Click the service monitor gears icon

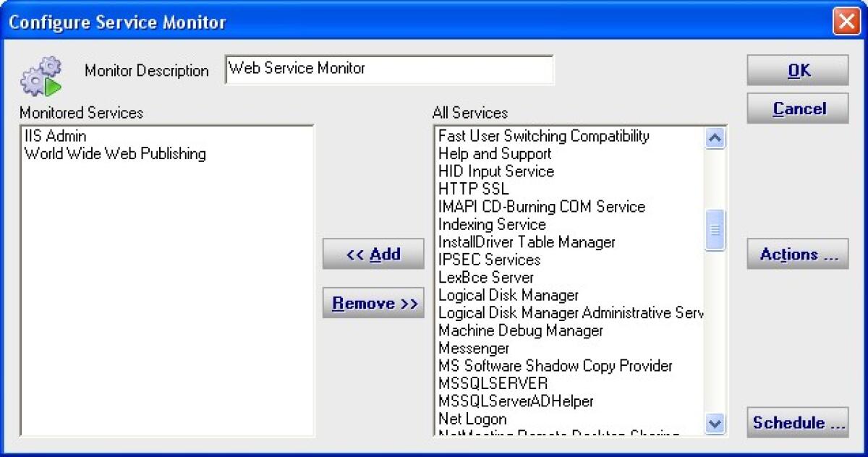click(41, 77)
